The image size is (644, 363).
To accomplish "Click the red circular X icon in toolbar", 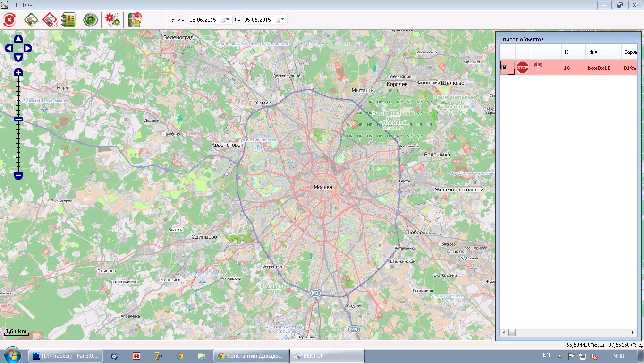I will pos(10,20).
